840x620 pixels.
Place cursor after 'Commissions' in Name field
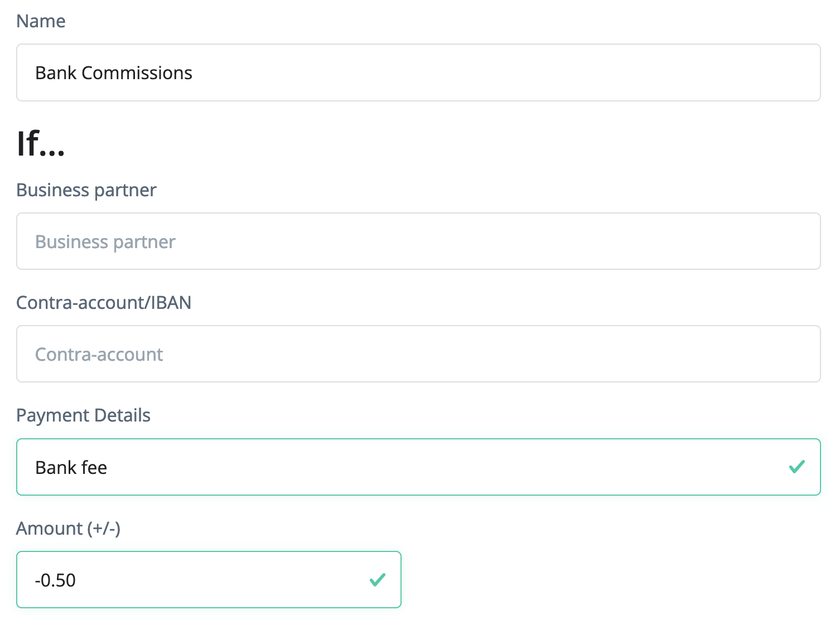193,73
